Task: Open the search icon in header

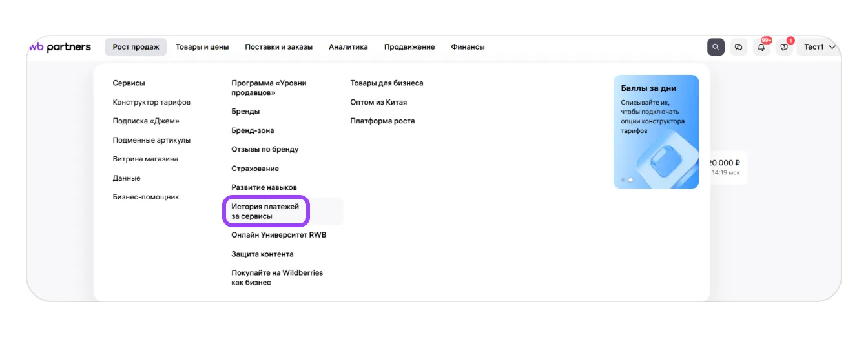Action: tap(716, 47)
